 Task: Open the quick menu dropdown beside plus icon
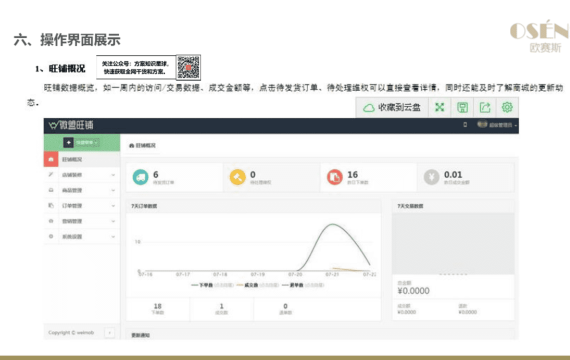[87, 142]
